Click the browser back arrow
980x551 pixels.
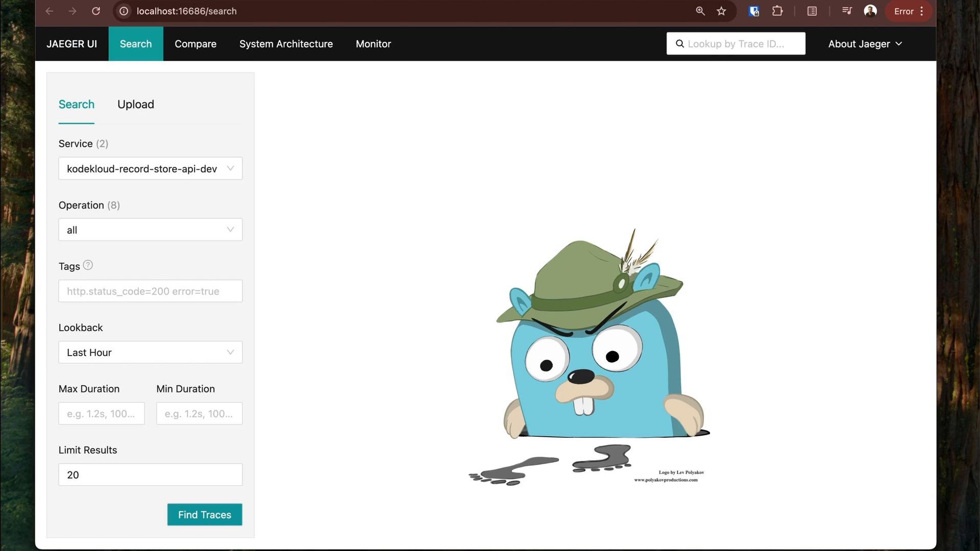click(x=50, y=11)
